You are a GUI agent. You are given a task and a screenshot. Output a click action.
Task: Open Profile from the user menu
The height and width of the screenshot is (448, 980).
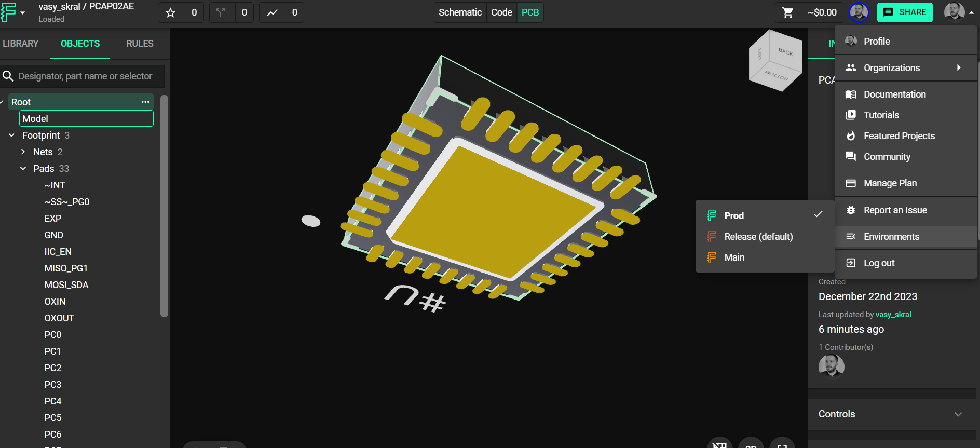coord(905,42)
